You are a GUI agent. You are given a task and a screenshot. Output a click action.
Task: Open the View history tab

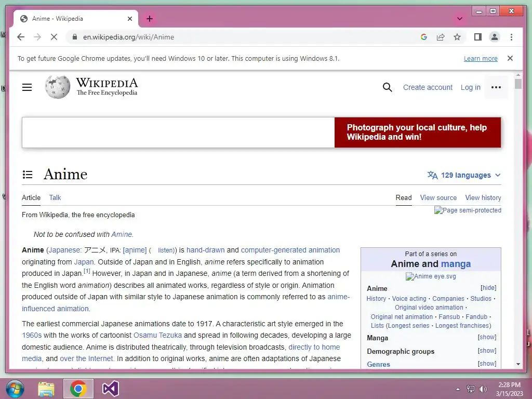pos(483,197)
